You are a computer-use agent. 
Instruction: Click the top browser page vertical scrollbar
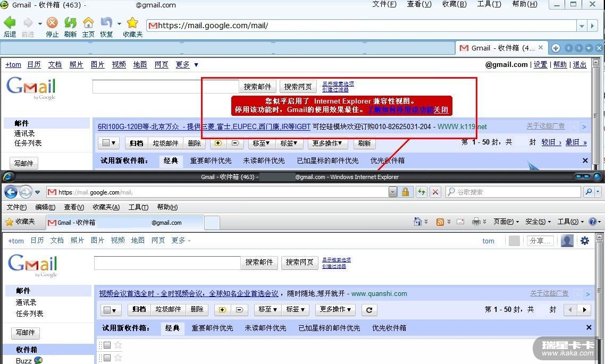click(x=596, y=114)
